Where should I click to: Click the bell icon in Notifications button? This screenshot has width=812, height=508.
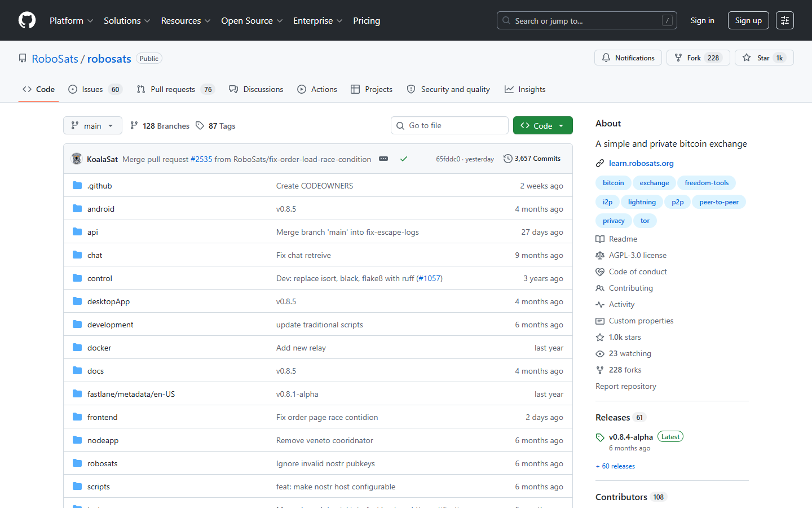click(x=606, y=58)
